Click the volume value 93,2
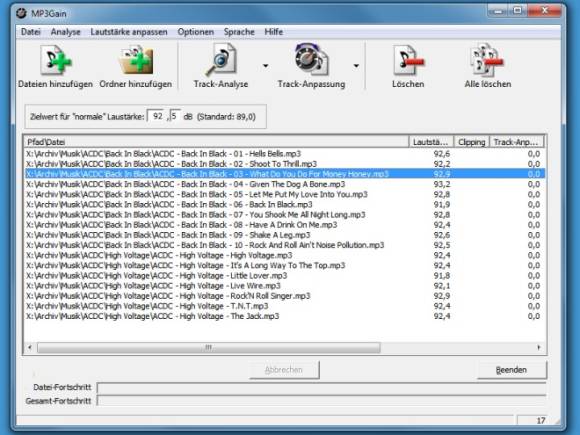This screenshot has width=580, height=435. click(x=442, y=184)
